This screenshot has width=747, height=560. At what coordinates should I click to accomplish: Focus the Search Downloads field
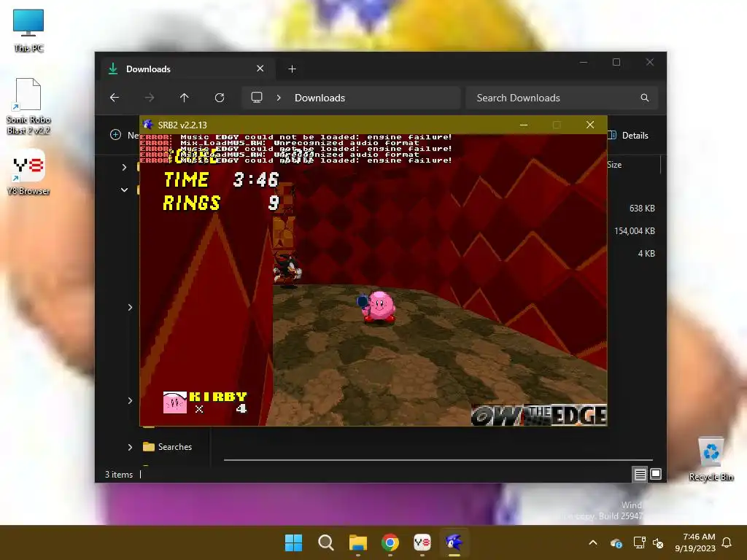562,98
